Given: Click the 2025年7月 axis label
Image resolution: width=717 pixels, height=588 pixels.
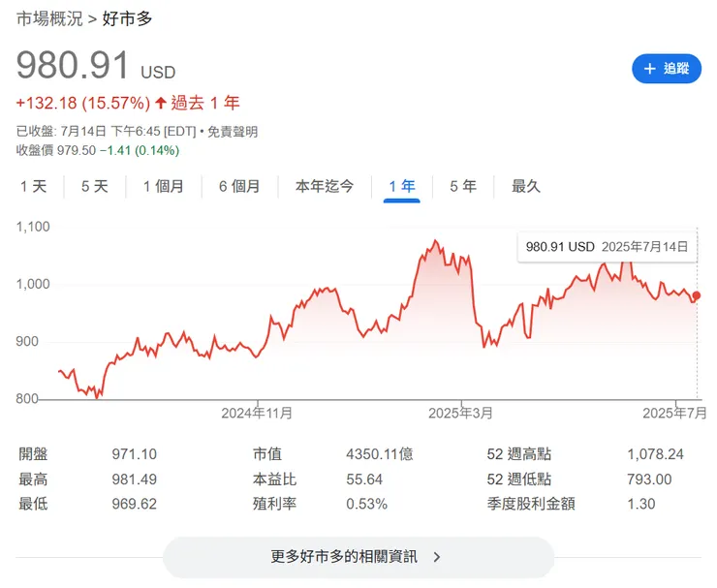Looking at the screenshot, I should pyautogui.click(x=674, y=414).
